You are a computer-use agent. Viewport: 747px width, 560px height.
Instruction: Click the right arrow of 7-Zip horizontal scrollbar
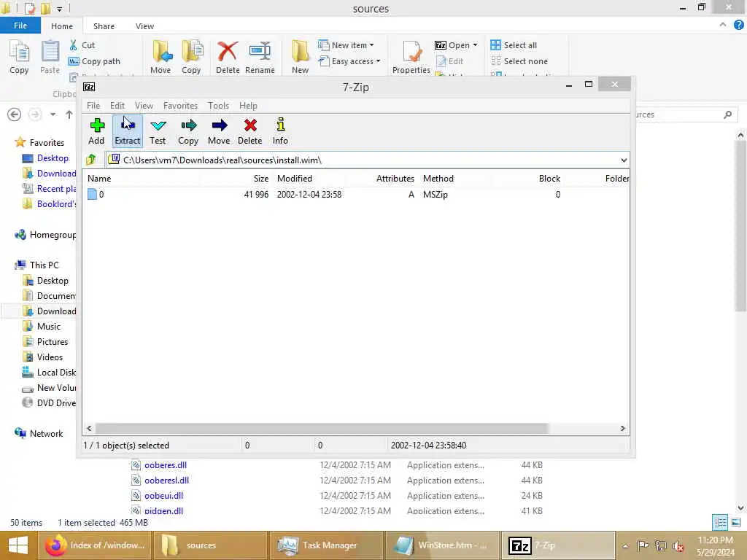pyautogui.click(x=622, y=429)
